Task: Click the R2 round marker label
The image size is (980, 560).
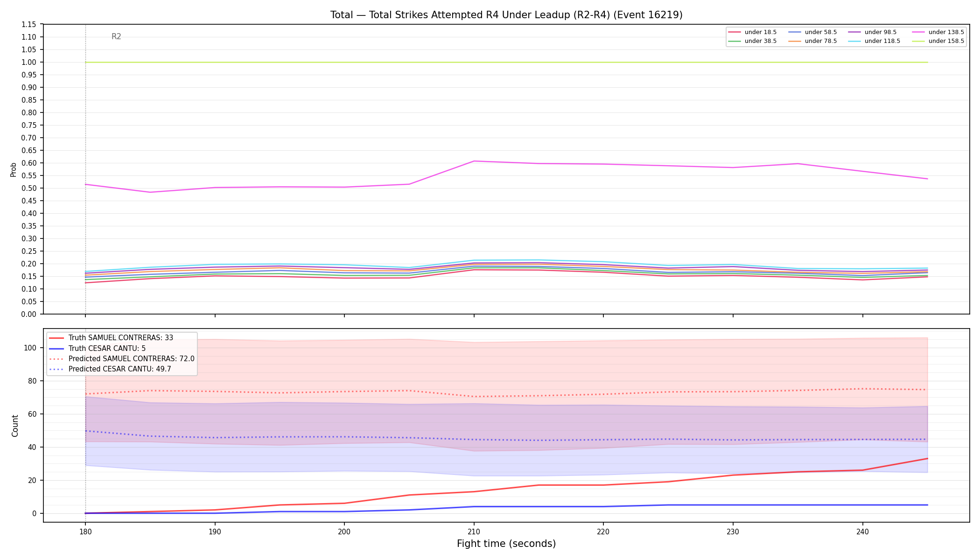Action: 116,36
